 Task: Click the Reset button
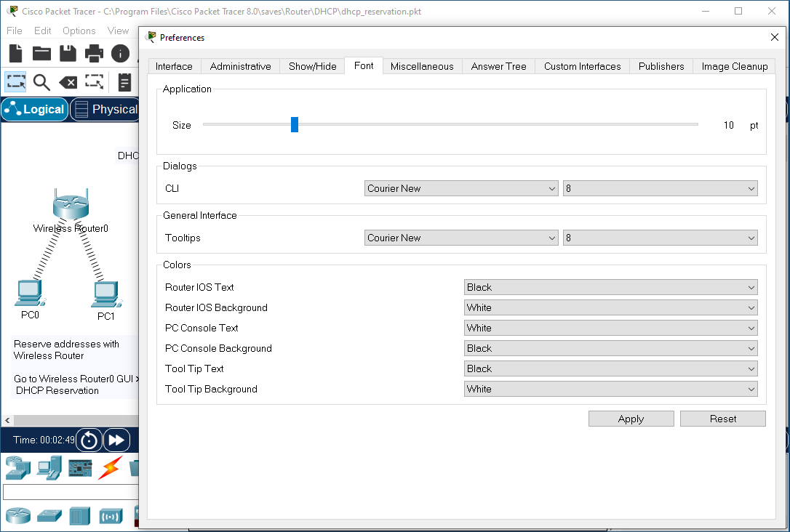click(723, 419)
